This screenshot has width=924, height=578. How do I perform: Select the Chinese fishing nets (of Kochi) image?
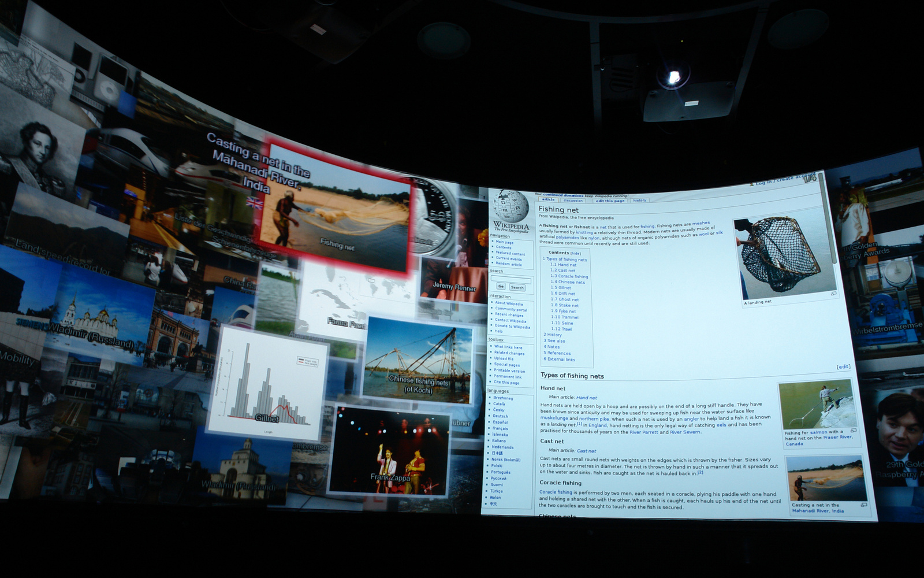click(x=418, y=361)
